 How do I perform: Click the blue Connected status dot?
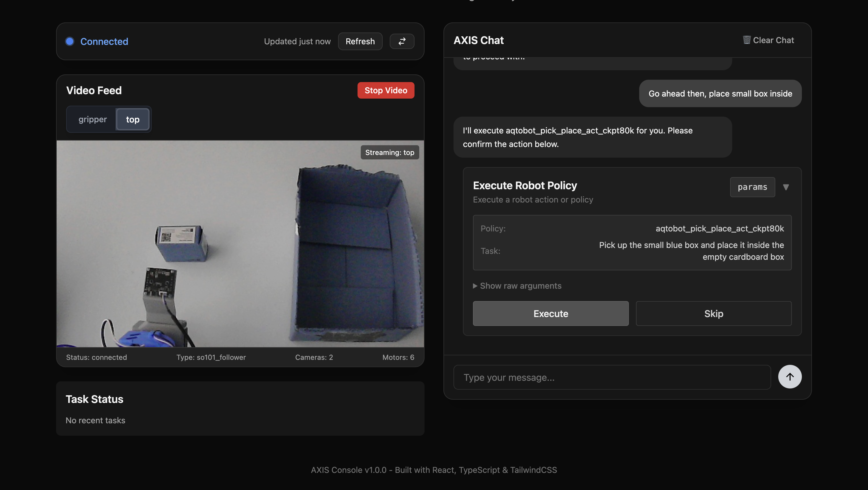70,41
